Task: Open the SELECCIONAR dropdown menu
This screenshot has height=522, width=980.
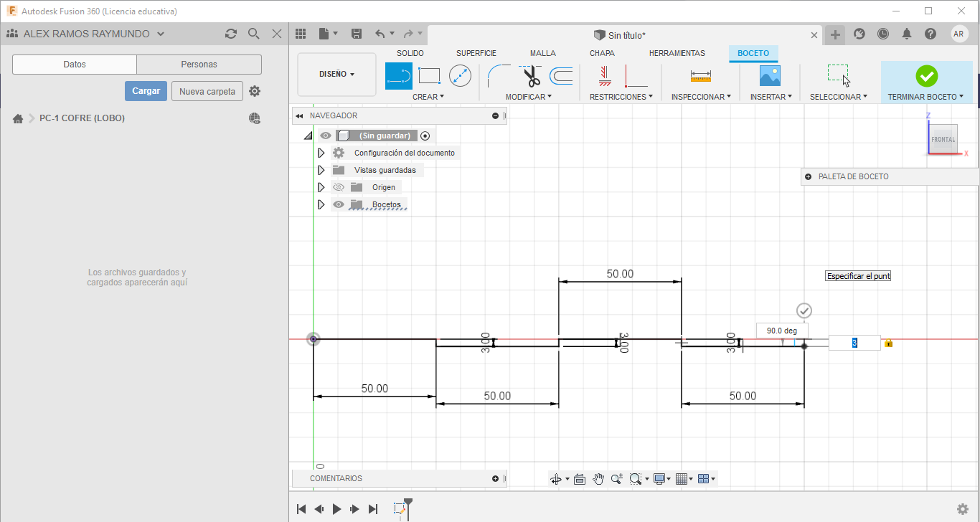Action: [839, 97]
